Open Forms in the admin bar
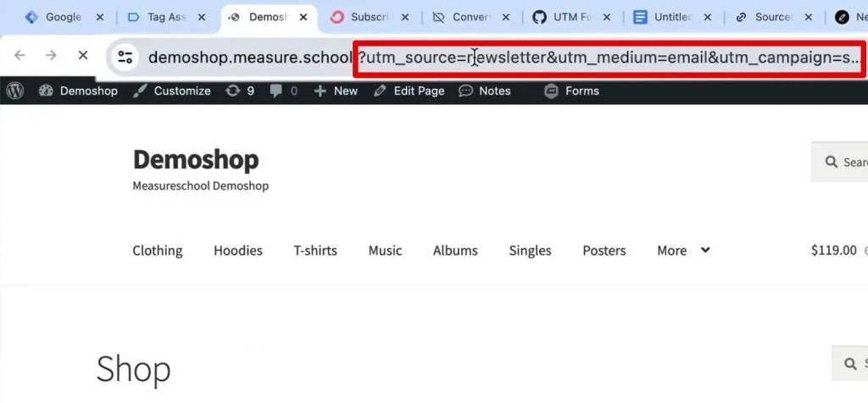Image resolution: width=868 pixels, height=403 pixels. click(x=572, y=91)
